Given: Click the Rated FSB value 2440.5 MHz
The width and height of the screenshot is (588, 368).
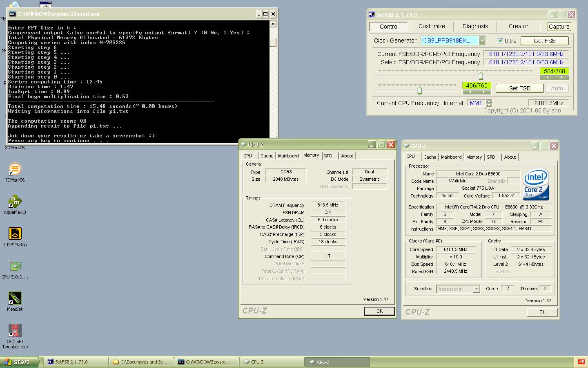Looking at the screenshot, I should pos(456,271).
